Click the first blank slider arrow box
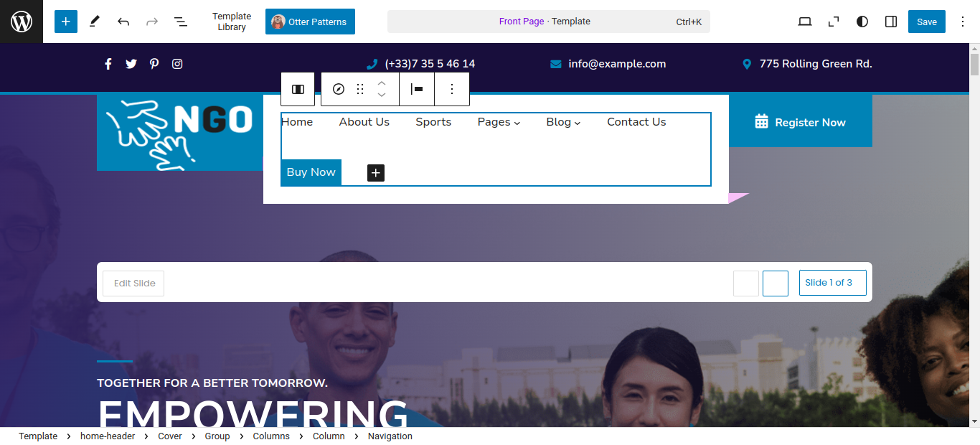Image resolution: width=980 pixels, height=445 pixels. pyautogui.click(x=746, y=284)
